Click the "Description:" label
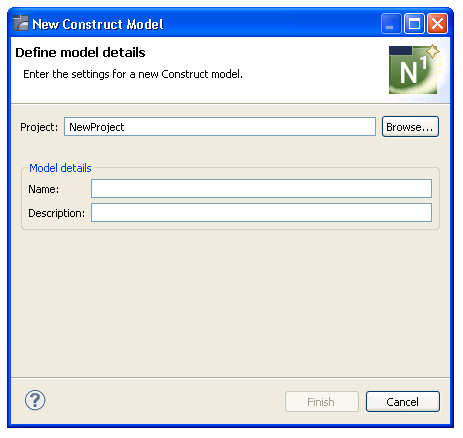The height and width of the screenshot is (438, 463). (57, 213)
